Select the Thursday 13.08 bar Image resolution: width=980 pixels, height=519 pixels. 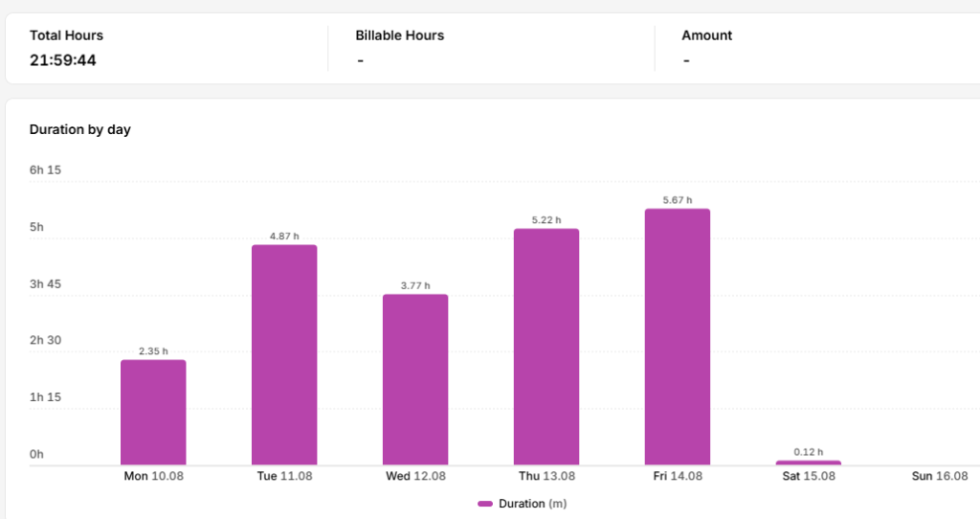pos(546,347)
